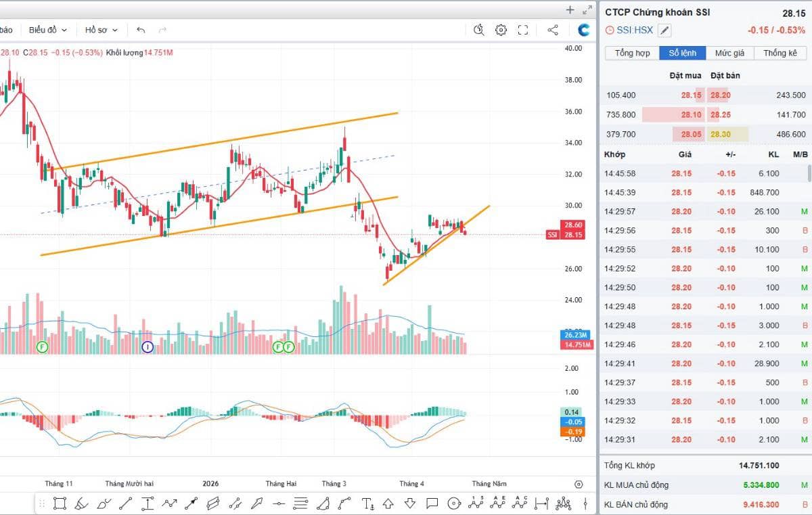The width and height of the screenshot is (812, 515).
Task: Choose the comment callout tool
Action: 432,503
